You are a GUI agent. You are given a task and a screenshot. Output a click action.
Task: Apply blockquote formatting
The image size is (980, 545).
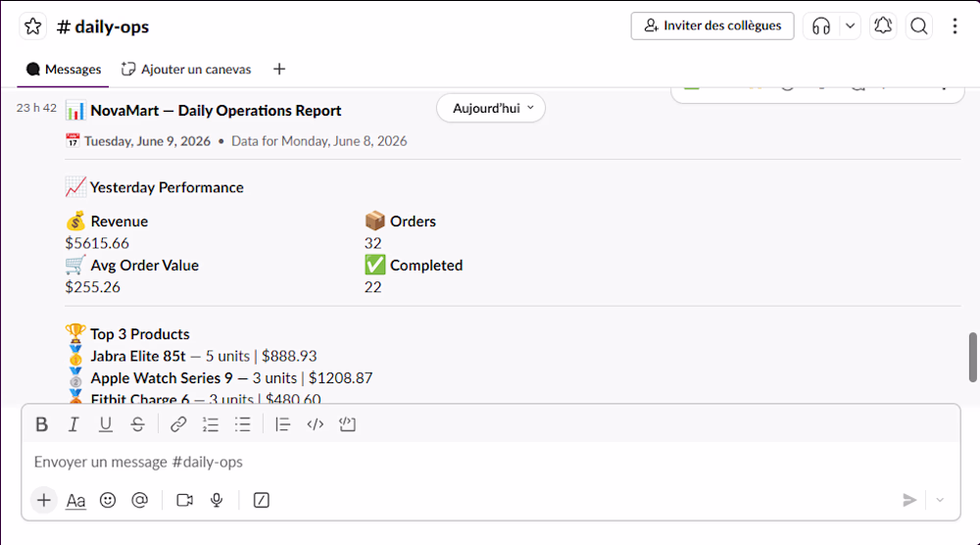[x=282, y=424]
